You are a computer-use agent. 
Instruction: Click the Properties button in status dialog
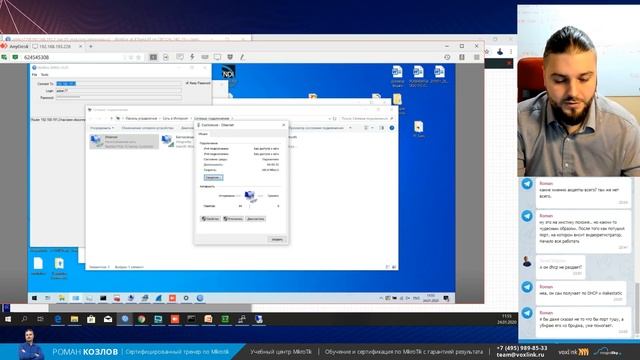click(x=210, y=219)
